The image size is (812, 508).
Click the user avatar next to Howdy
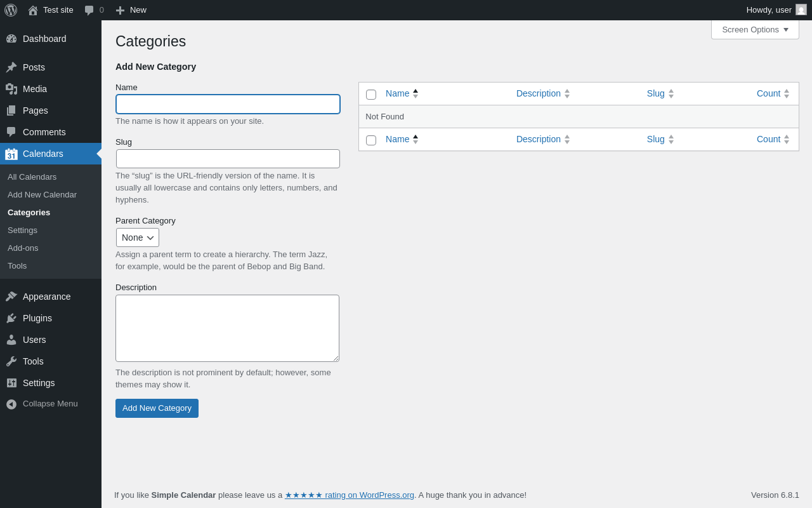click(x=801, y=10)
